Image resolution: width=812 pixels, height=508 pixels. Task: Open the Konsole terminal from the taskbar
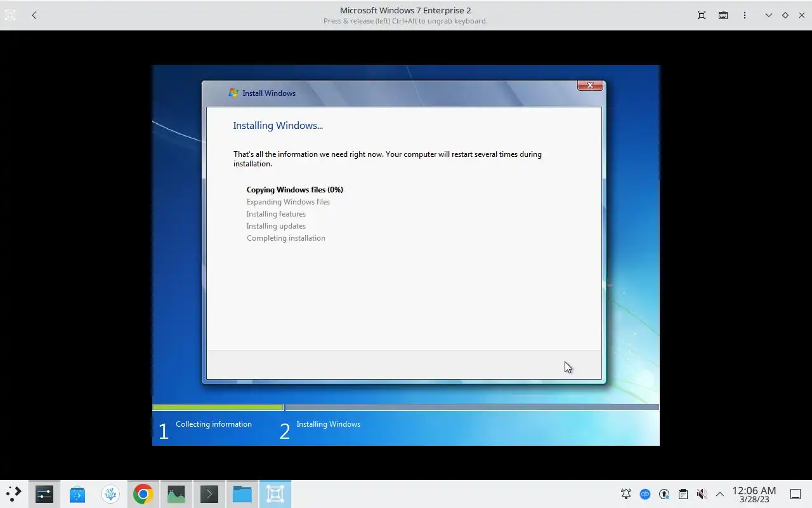[209, 493]
